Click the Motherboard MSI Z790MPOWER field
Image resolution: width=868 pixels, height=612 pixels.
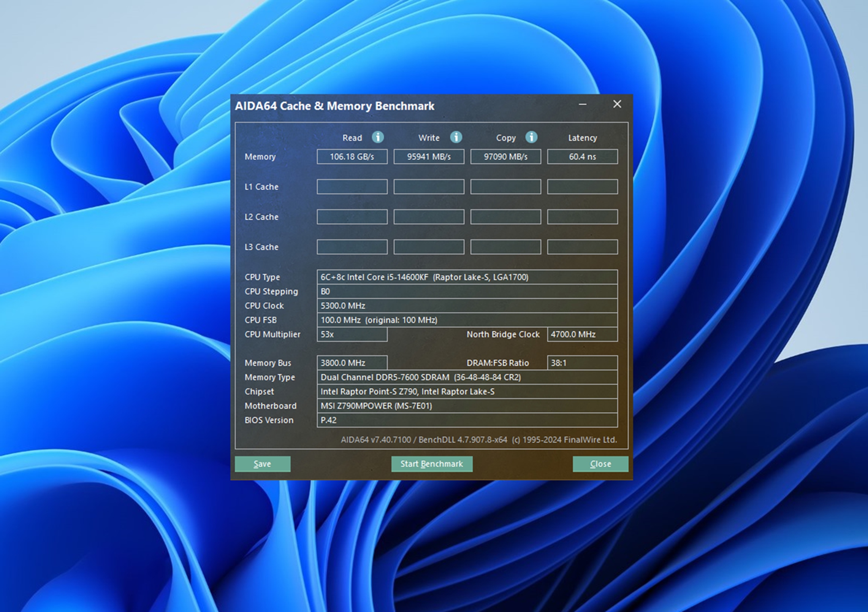tap(467, 406)
